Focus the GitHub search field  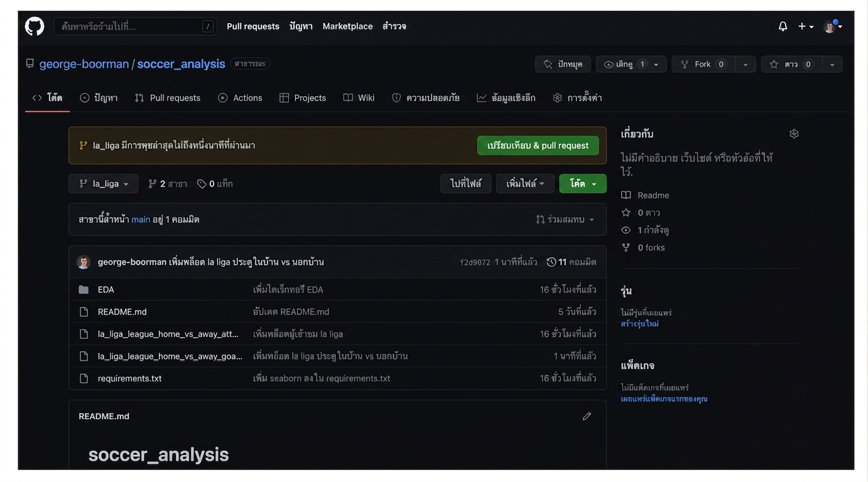[136, 26]
